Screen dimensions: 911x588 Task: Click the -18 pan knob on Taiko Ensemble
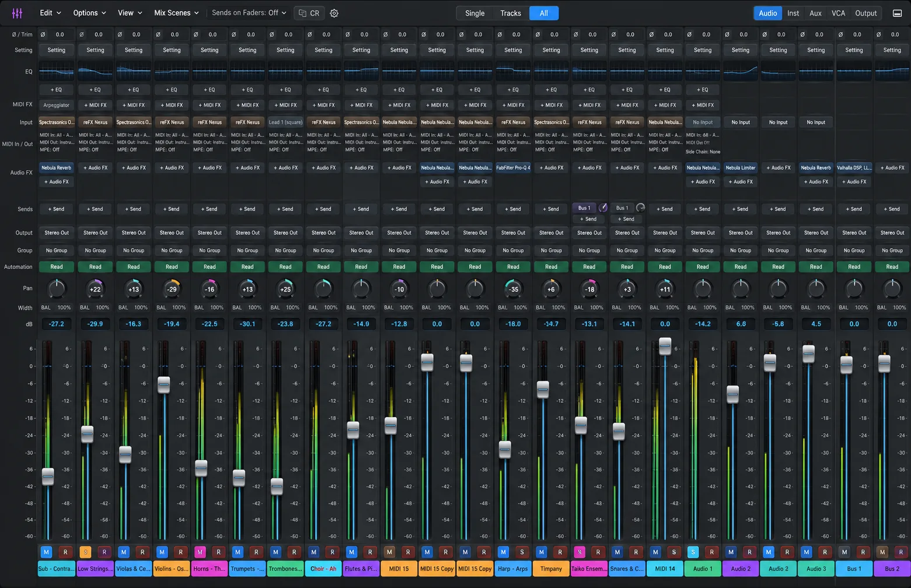[x=589, y=289]
